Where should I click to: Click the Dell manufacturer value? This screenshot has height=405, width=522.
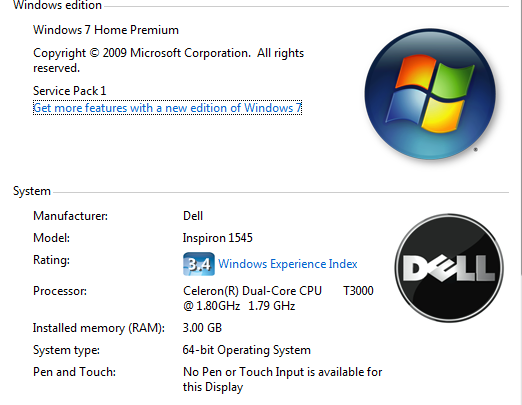point(193,216)
